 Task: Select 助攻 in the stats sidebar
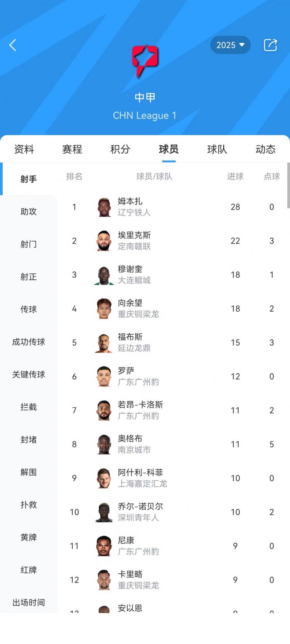point(29,212)
